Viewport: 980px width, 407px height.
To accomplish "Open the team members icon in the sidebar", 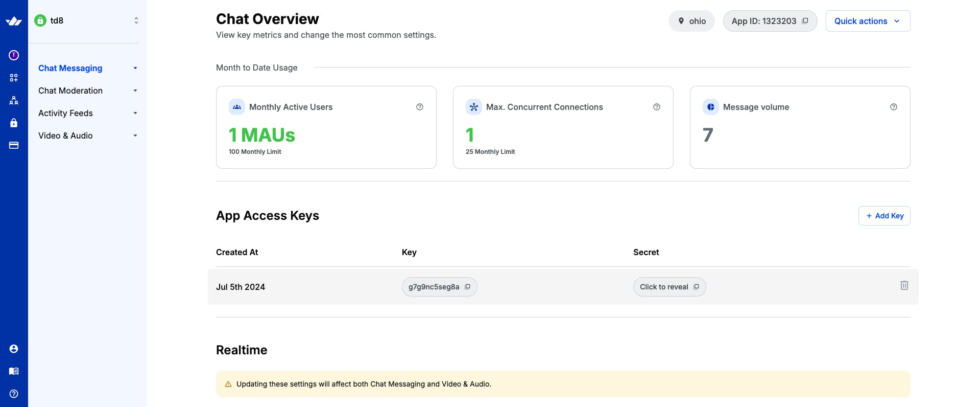I will pos(14,100).
